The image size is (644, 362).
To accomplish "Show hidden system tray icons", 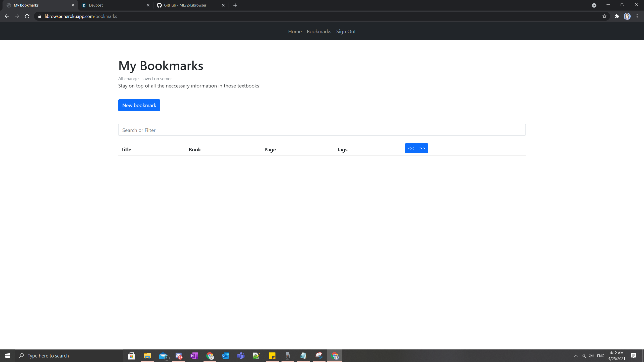I will point(576,356).
